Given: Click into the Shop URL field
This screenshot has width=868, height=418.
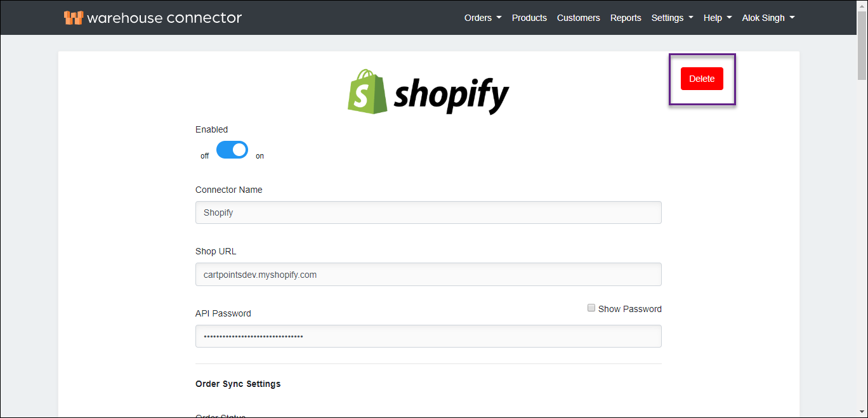Looking at the screenshot, I should 428,275.
